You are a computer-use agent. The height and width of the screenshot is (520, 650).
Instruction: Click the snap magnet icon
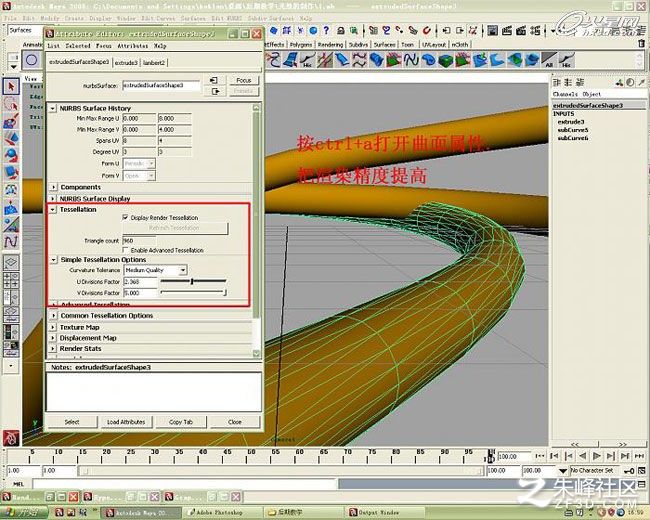[426, 30]
